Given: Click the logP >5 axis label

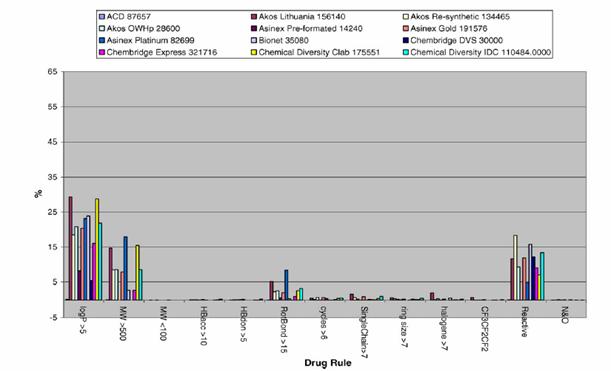Looking at the screenshot, I should pos(83,320).
